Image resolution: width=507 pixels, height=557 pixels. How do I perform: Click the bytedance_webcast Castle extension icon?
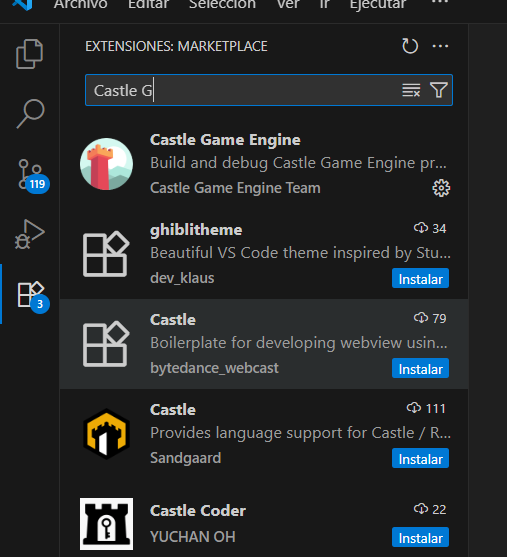click(106, 344)
